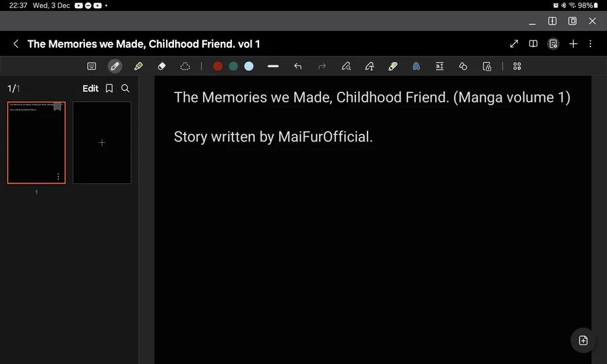Toggle book reading view mode

(x=533, y=44)
